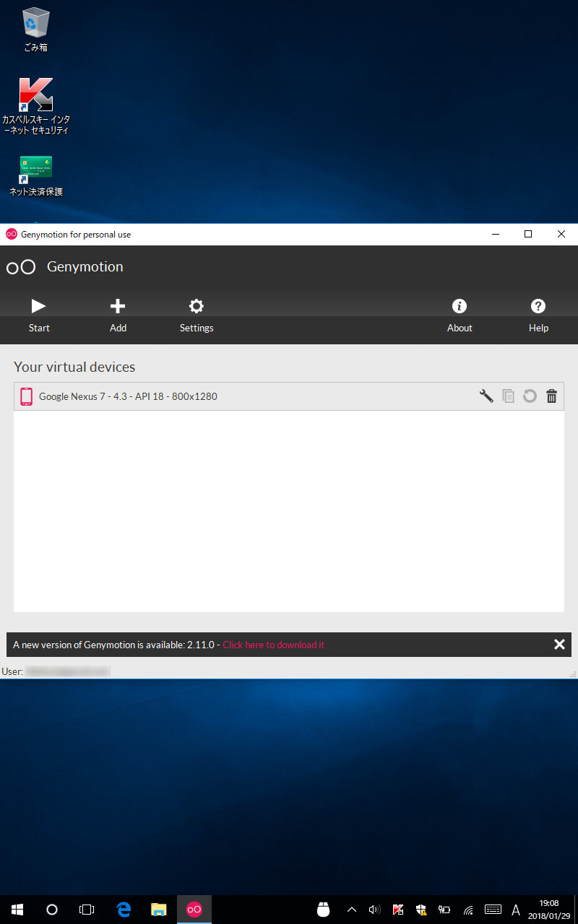Open Genymotion Help

(538, 315)
